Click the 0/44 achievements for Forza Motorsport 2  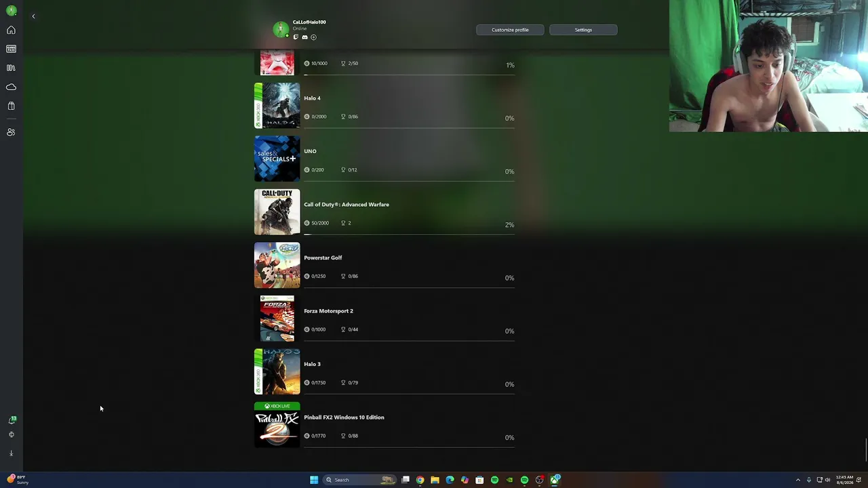coord(353,329)
